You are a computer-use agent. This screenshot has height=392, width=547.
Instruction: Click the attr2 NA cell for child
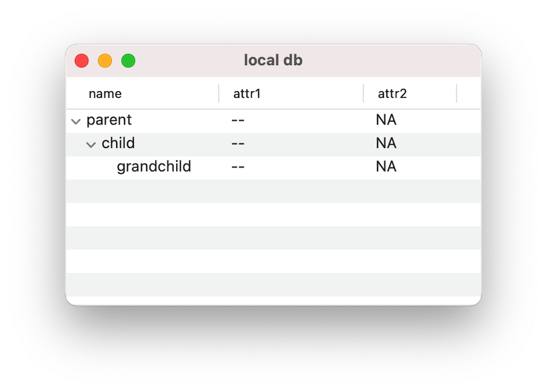pyautogui.click(x=386, y=143)
